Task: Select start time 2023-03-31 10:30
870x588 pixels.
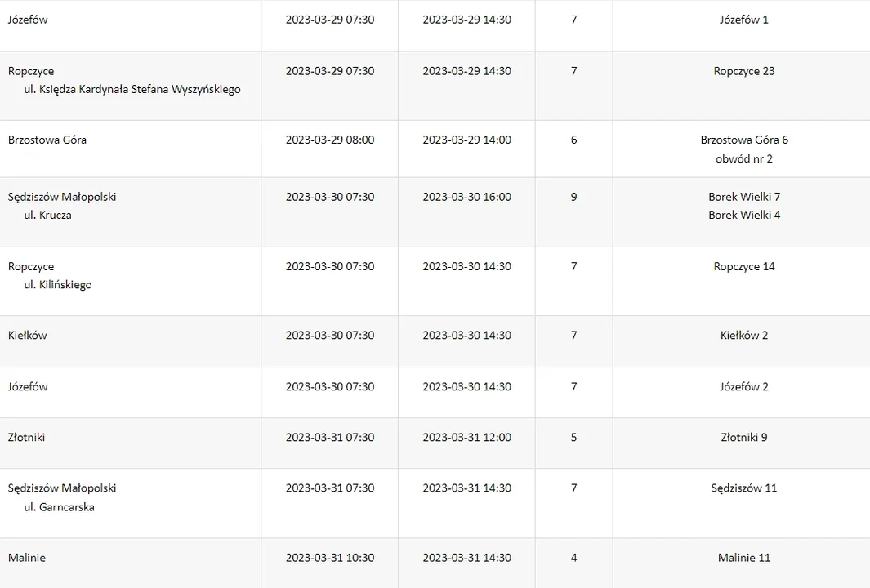Action: tap(329, 558)
